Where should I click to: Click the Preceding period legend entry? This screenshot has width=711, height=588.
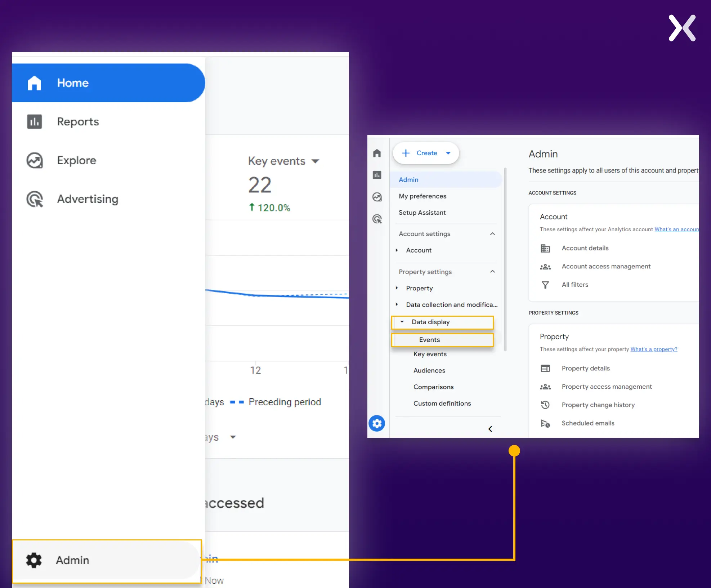(276, 402)
